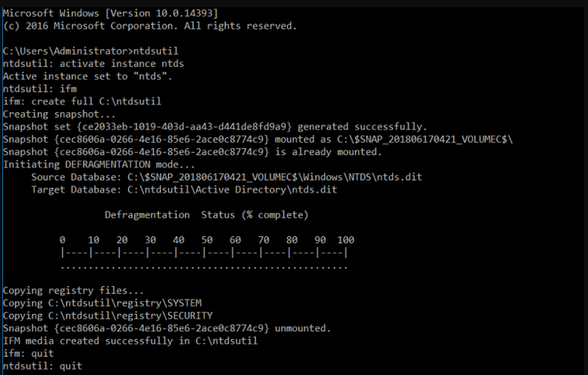Click the 'Active instance set to' output line
The height and width of the screenshot is (375, 588).
(x=87, y=76)
